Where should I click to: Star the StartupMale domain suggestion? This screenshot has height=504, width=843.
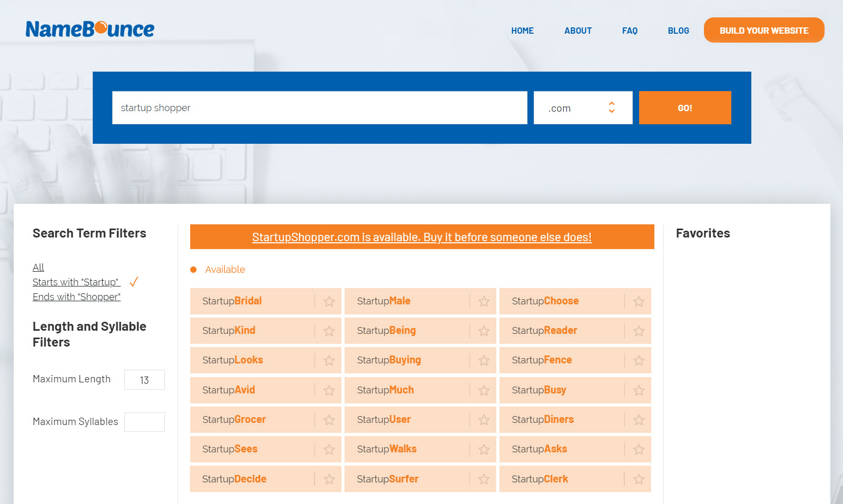(484, 301)
